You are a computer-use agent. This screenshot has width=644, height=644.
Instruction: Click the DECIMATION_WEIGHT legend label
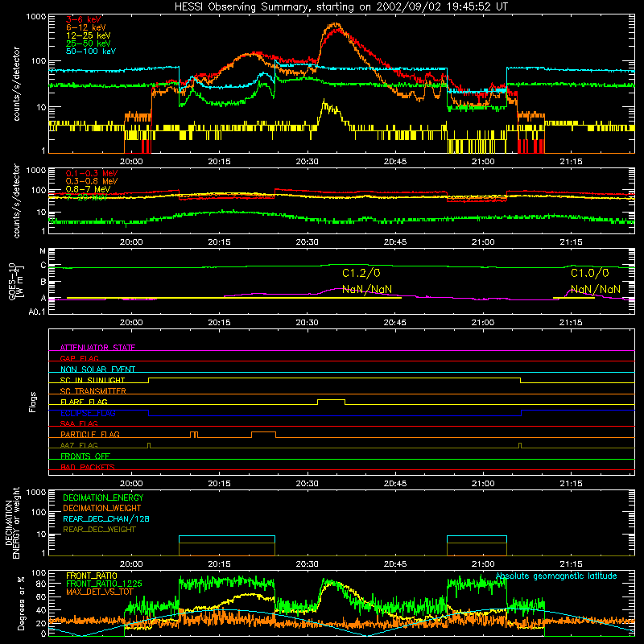click(x=102, y=508)
